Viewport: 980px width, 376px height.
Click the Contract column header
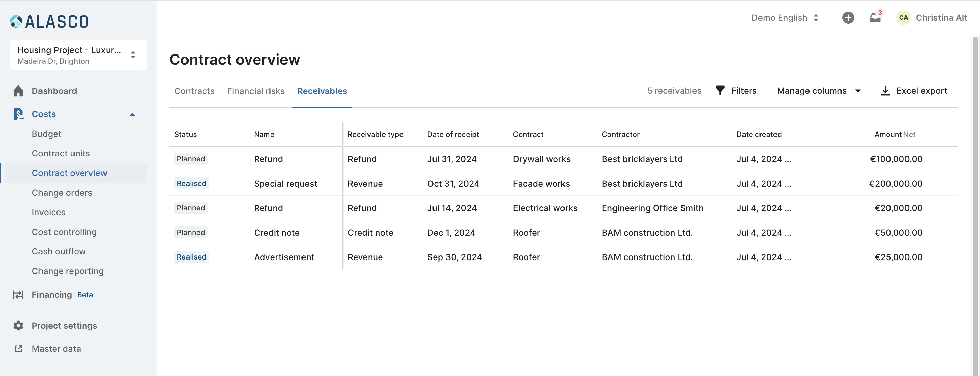coord(528,134)
